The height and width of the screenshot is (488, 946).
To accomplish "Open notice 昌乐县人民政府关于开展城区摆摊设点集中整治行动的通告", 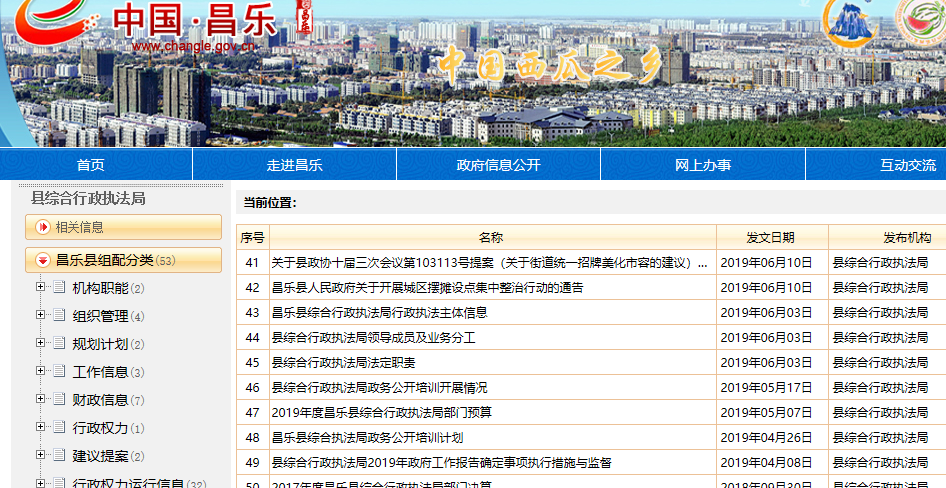I will tap(427, 287).
